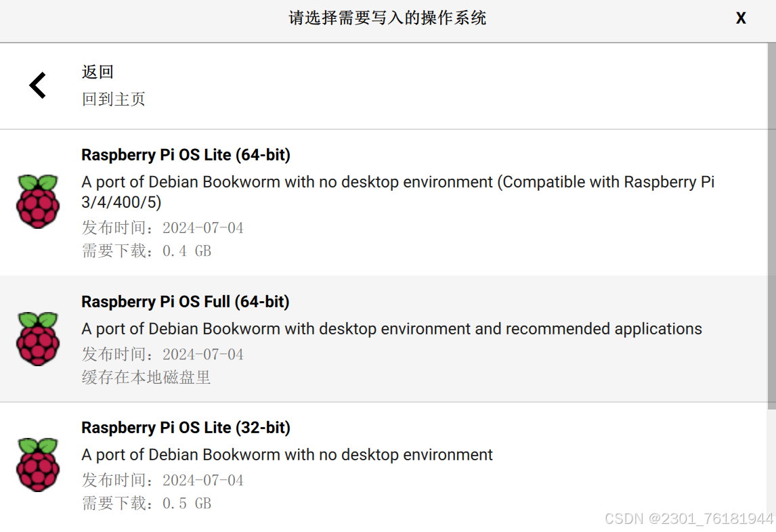
Task: Click release date under OS Lite (64-bit)
Action: [x=163, y=227]
